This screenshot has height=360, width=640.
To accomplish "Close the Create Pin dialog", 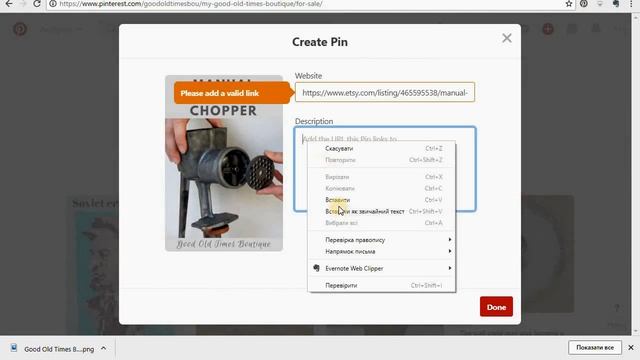I will (507, 38).
